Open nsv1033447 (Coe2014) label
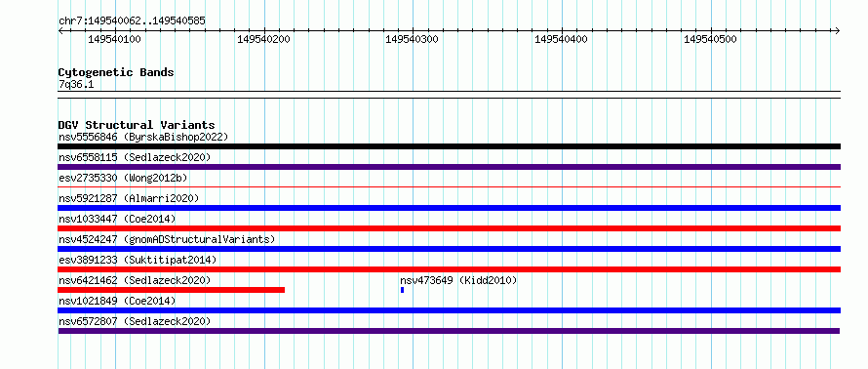This screenshot has width=868, height=369. point(117,219)
